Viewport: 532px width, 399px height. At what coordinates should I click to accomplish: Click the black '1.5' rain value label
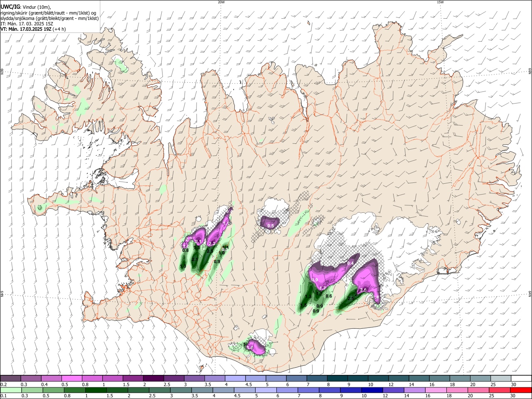(303, 305)
